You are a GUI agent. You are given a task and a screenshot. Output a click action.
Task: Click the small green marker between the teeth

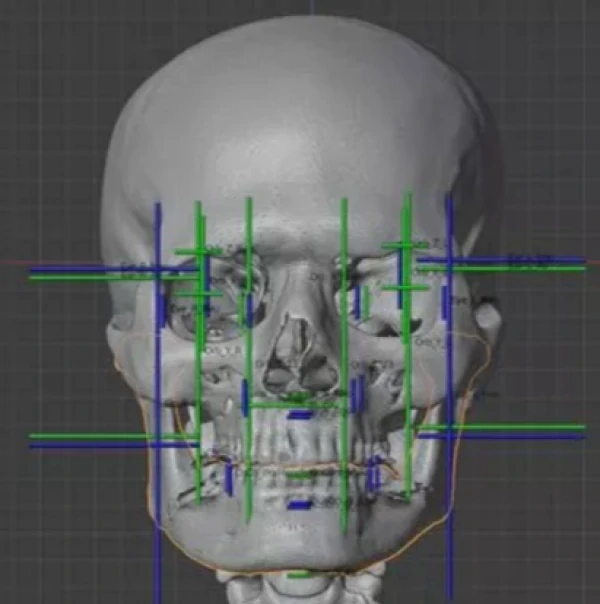298,476
